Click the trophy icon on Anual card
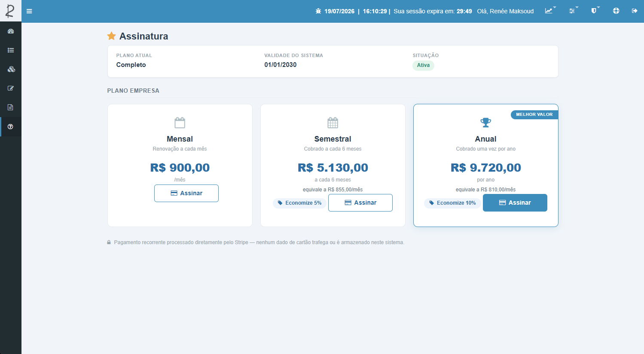Screen dimensions: 644x354 coord(486,123)
